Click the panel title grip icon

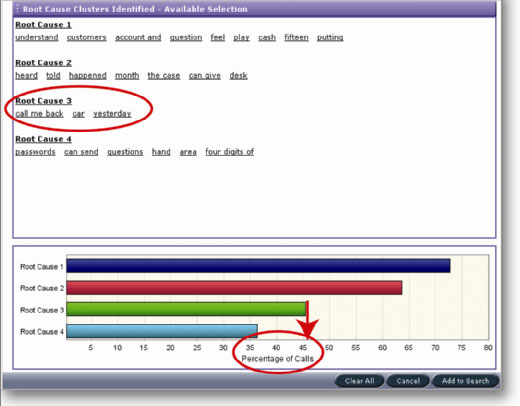pyautogui.click(x=17, y=9)
